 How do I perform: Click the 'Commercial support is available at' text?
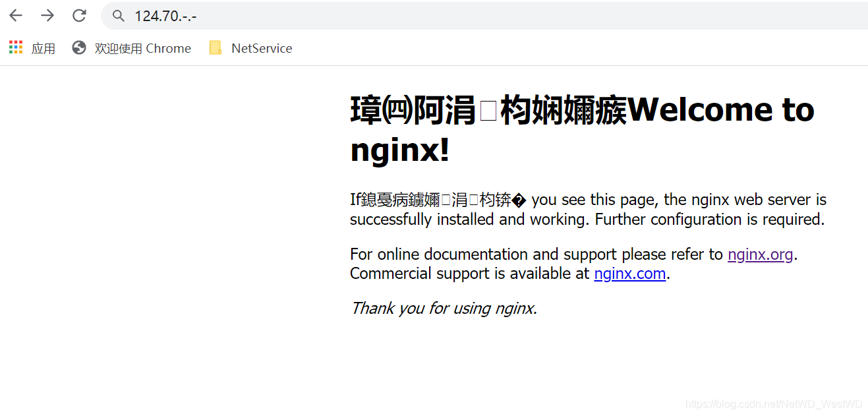[469, 274]
